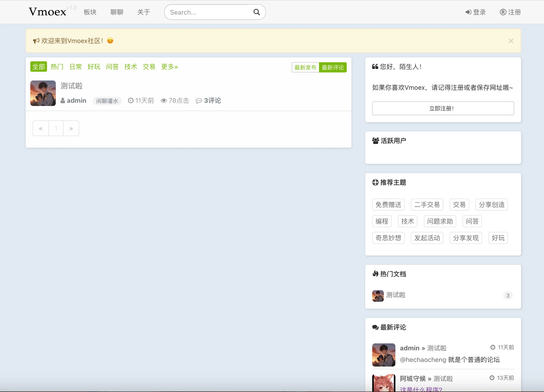
Task: Open the 板块 menu item
Action: [90, 12]
